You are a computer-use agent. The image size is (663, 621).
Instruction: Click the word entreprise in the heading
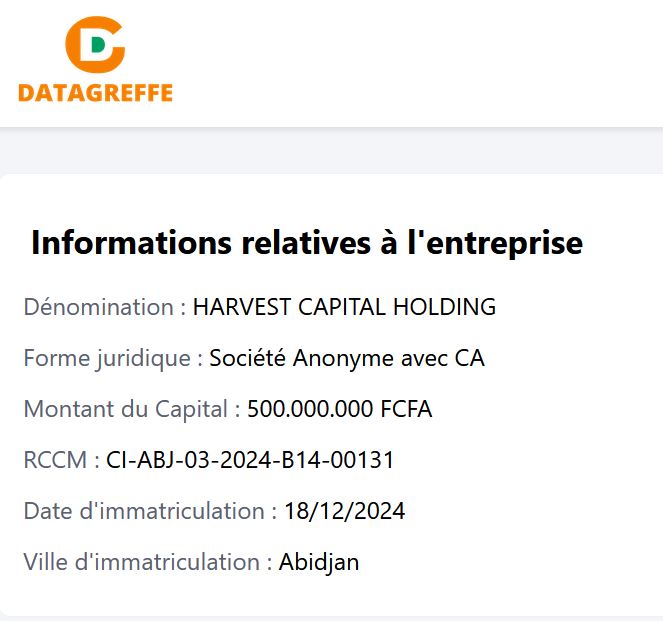tap(504, 244)
